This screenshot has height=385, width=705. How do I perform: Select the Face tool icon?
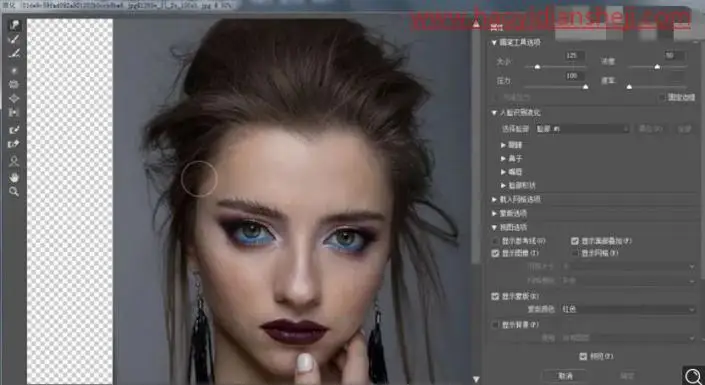click(14, 161)
